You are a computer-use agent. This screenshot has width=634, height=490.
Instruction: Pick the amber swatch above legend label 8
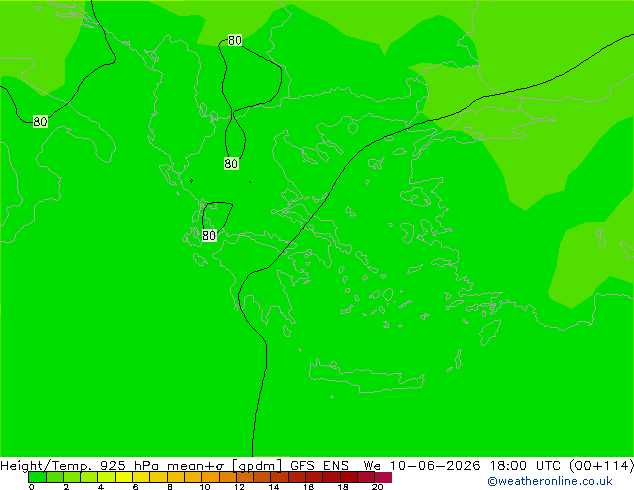[175, 477]
